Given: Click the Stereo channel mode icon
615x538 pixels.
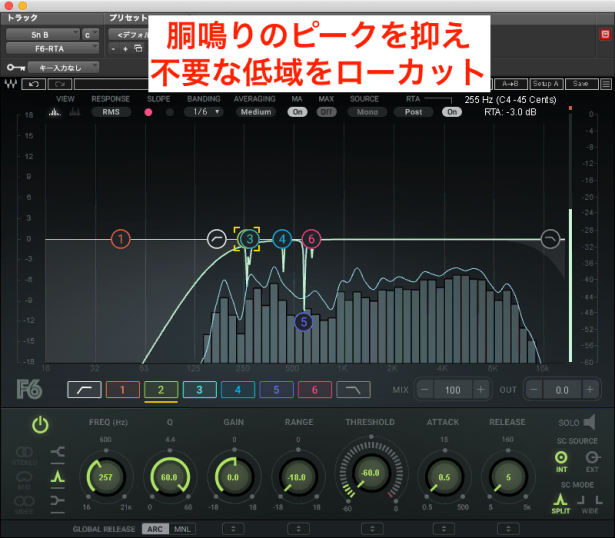Looking at the screenshot, I should click(x=24, y=452).
